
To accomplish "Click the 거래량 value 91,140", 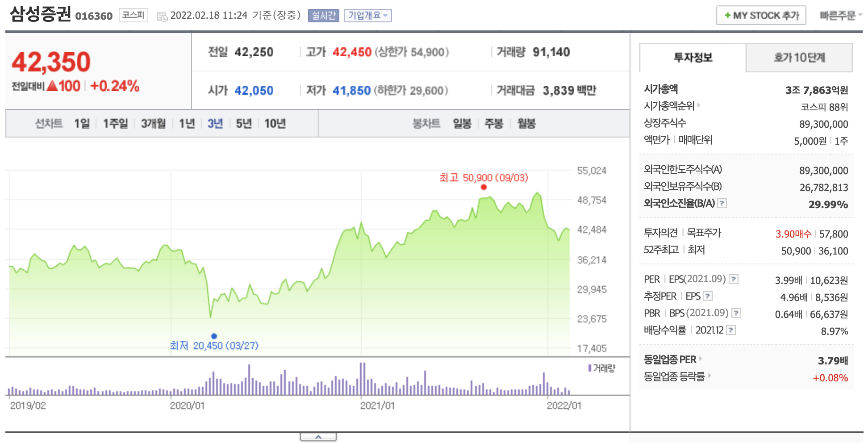I will (x=551, y=52).
